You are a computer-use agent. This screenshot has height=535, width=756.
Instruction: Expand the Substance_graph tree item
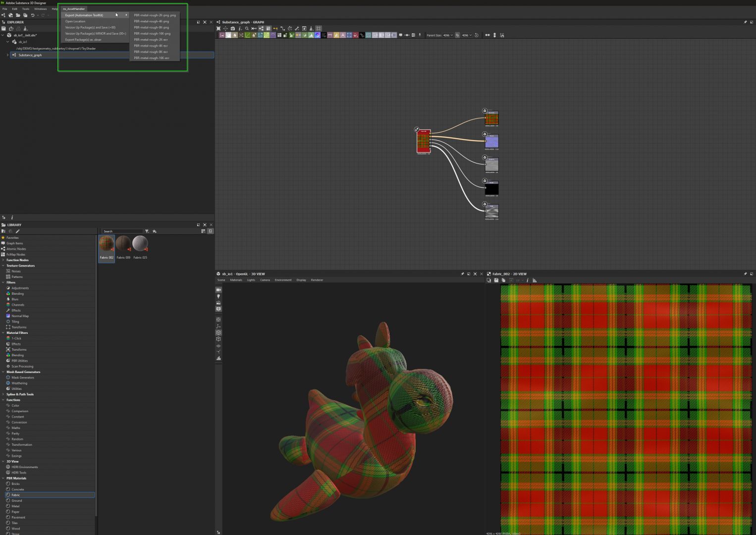7,55
